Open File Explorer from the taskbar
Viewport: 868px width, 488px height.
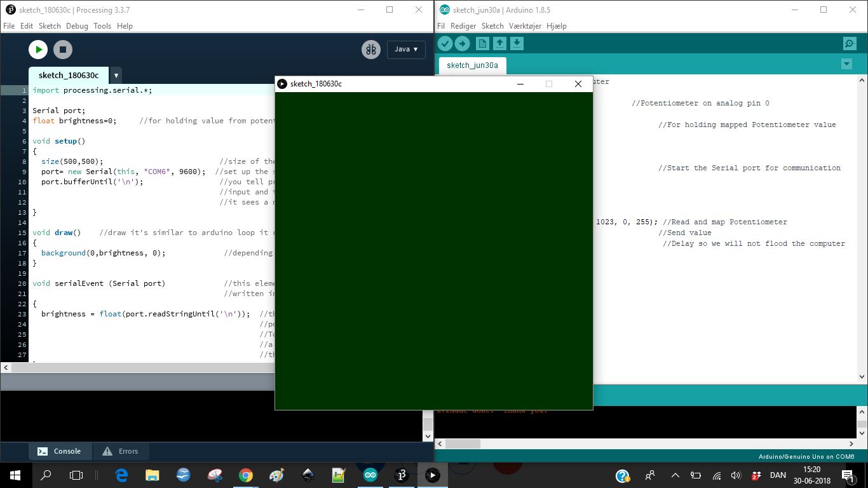(x=153, y=475)
